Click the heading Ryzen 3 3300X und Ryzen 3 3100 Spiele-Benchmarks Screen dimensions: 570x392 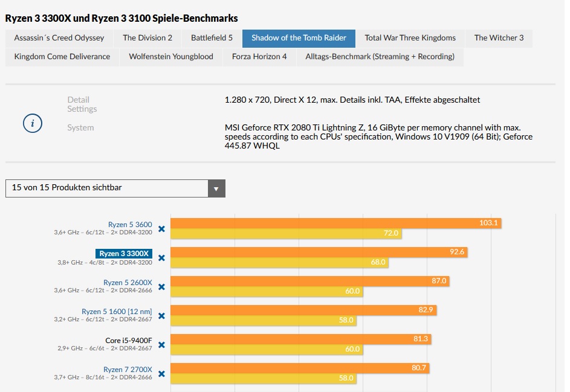coord(121,18)
